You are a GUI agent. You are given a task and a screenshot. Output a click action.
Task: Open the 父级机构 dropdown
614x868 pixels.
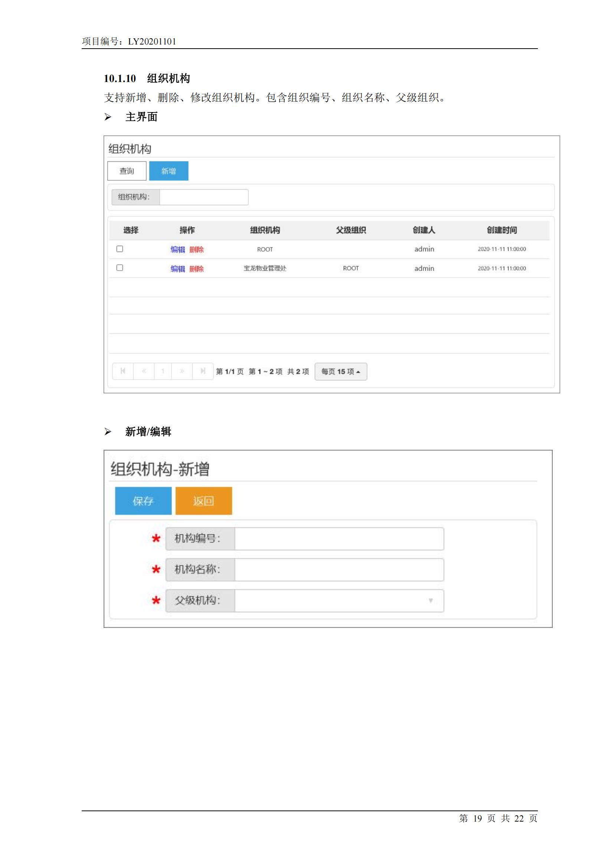coord(339,601)
